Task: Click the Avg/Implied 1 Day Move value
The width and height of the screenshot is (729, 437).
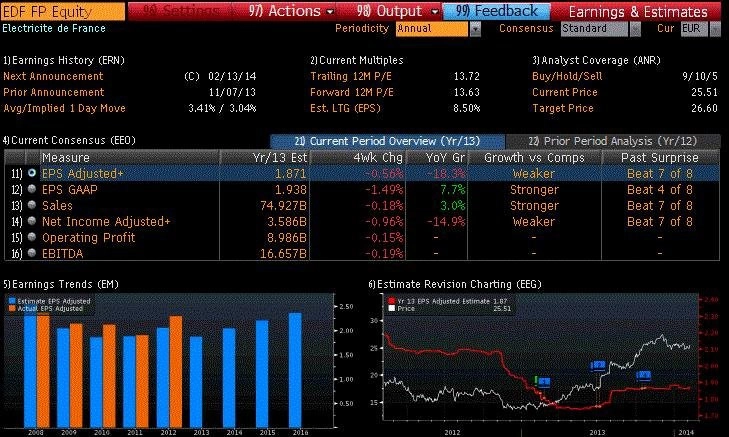Action: click(x=222, y=108)
